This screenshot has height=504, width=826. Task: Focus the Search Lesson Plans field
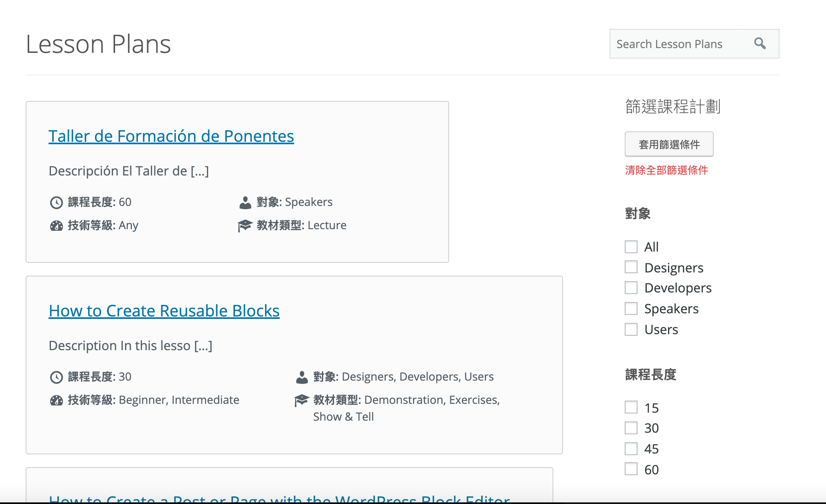[694, 44]
